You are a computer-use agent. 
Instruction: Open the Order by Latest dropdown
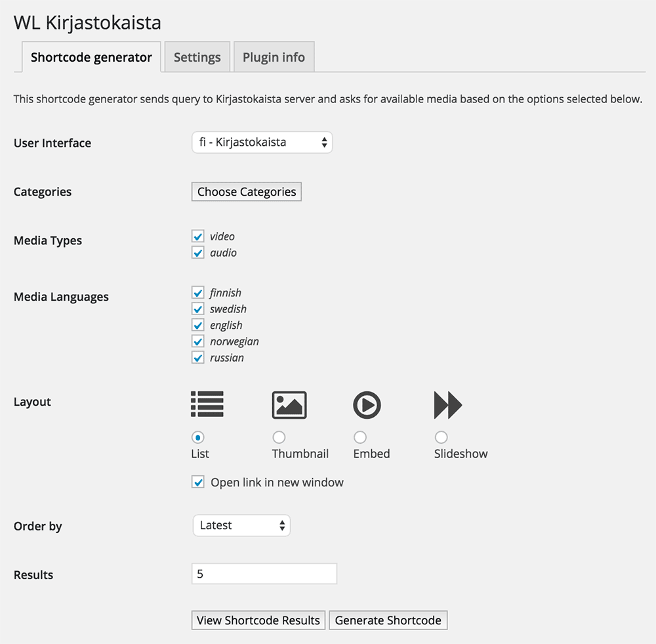[x=242, y=525]
